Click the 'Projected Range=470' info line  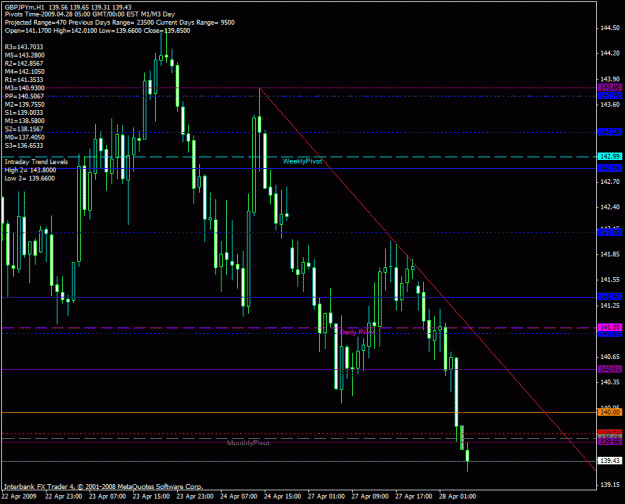point(120,22)
